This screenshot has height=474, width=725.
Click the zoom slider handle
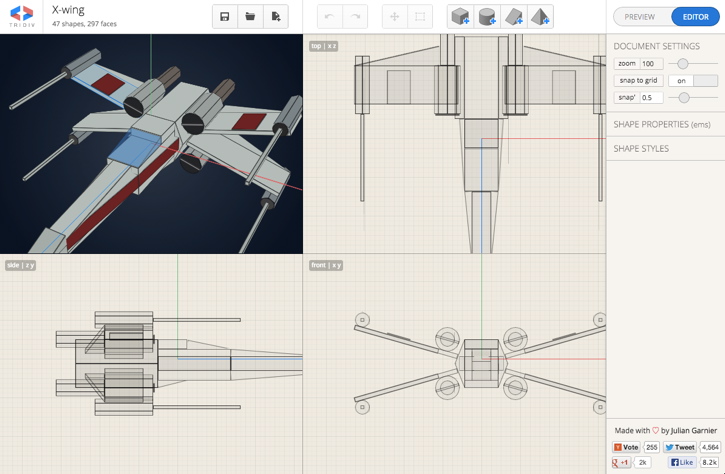[x=683, y=64]
